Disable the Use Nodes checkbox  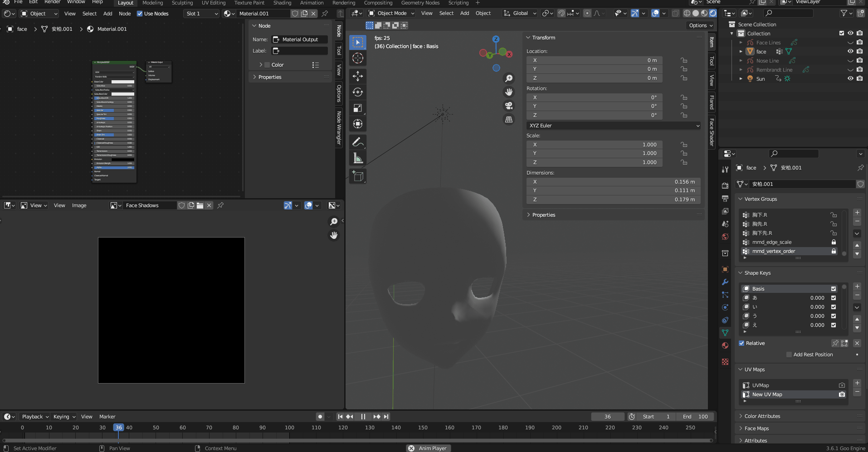pyautogui.click(x=140, y=14)
